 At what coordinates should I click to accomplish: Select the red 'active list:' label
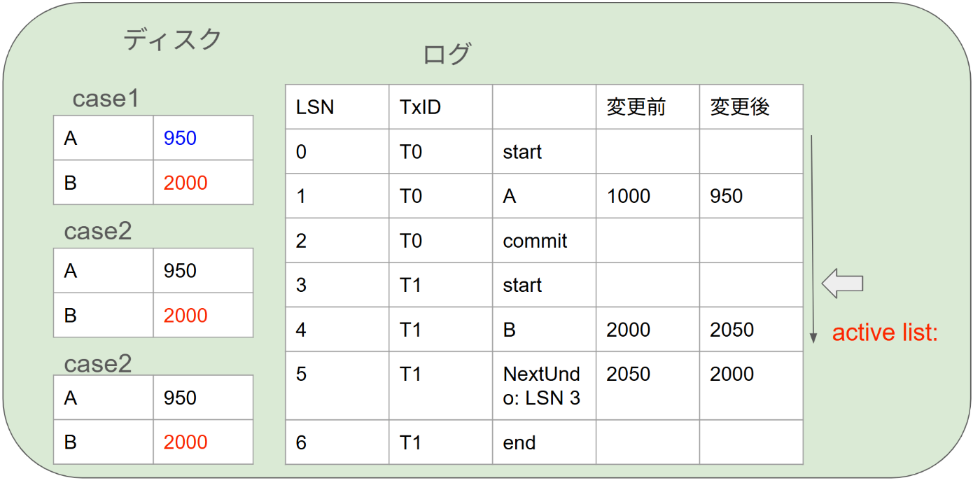point(884,332)
